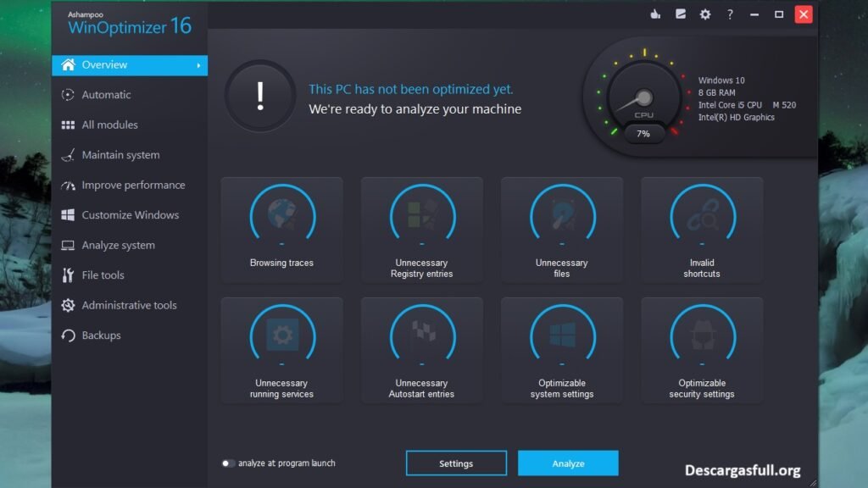Select Maintain system in sidebar
868x488 pixels.
click(x=120, y=155)
